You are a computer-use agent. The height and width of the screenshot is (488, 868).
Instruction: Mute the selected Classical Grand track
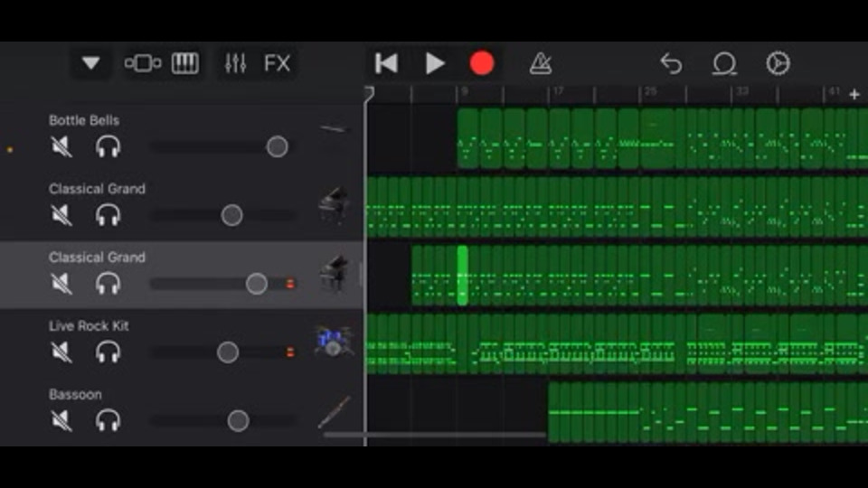pyautogui.click(x=61, y=284)
